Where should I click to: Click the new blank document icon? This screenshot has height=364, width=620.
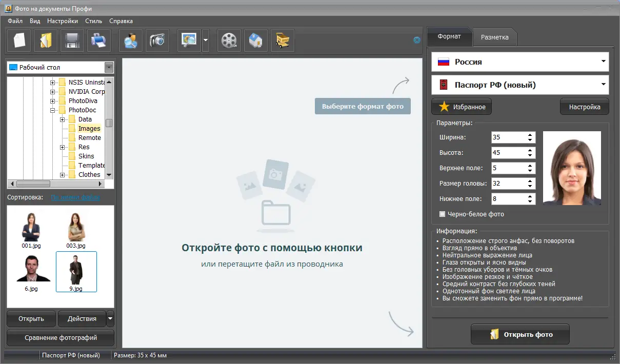(x=19, y=41)
